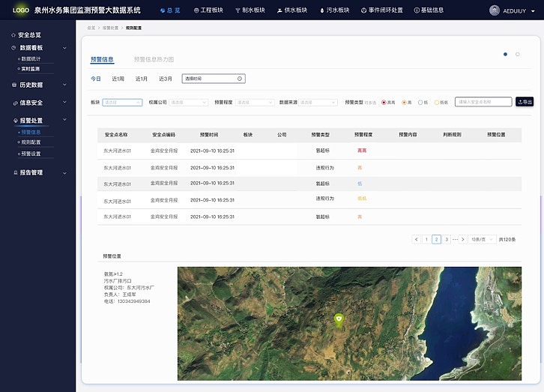Click the 选择时间 date input
Screen dimensions: 544x392
coord(214,79)
